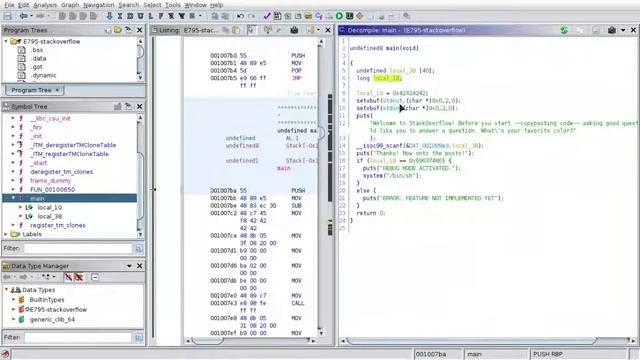
Task: Click the Listing vertical scrollbar
Action: pos(321,188)
